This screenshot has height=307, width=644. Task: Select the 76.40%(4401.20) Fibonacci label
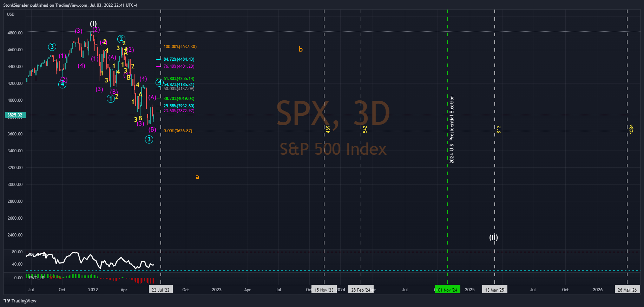click(x=179, y=66)
